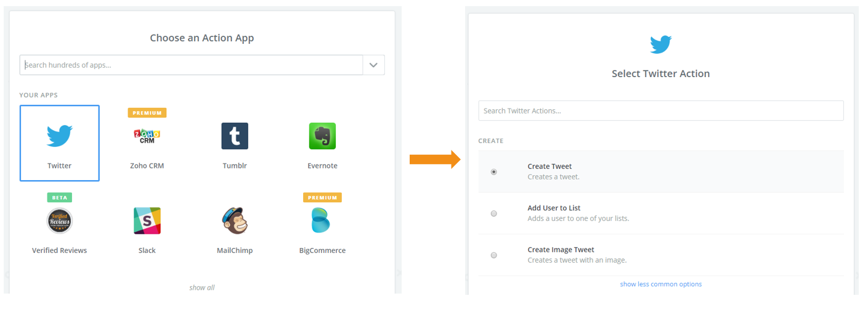
Task: Click the Slack label
Action: pos(147,250)
